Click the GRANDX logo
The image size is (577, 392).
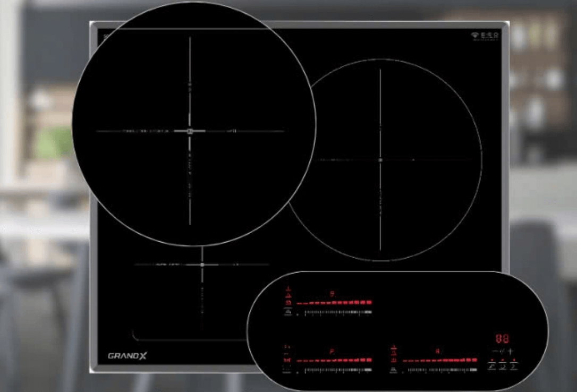127,356
